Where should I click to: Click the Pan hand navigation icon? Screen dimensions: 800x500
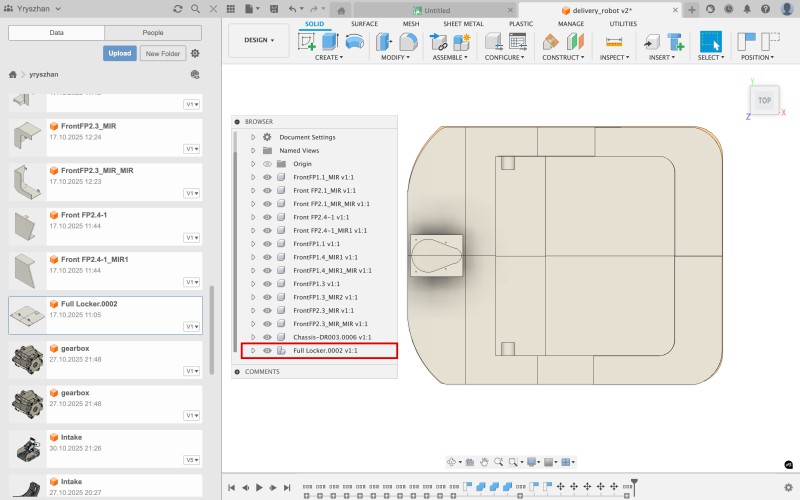(484, 462)
